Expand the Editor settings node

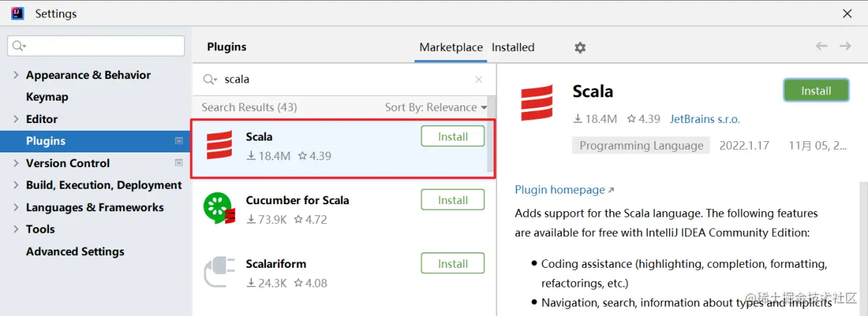15,119
